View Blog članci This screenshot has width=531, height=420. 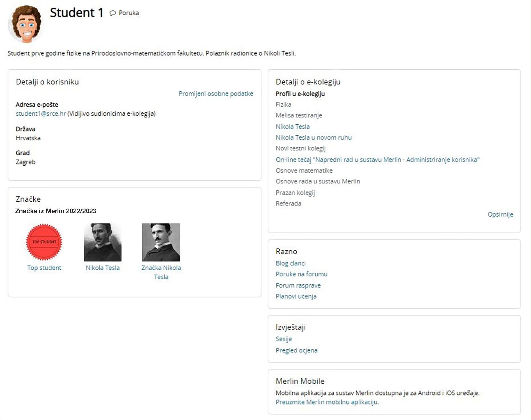click(x=290, y=263)
